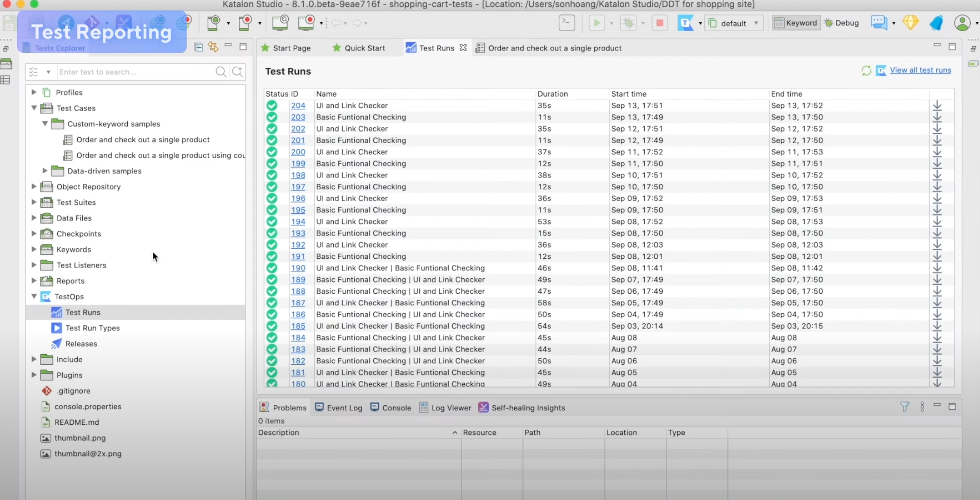The image size is (980, 500).
Task: Open the Log Viewer tab
Action: click(445, 408)
